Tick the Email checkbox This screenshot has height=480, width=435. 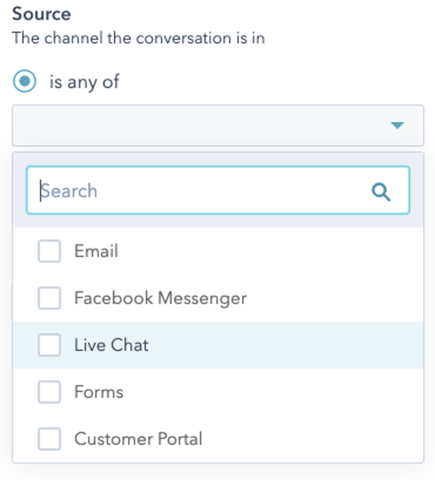[49, 251]
